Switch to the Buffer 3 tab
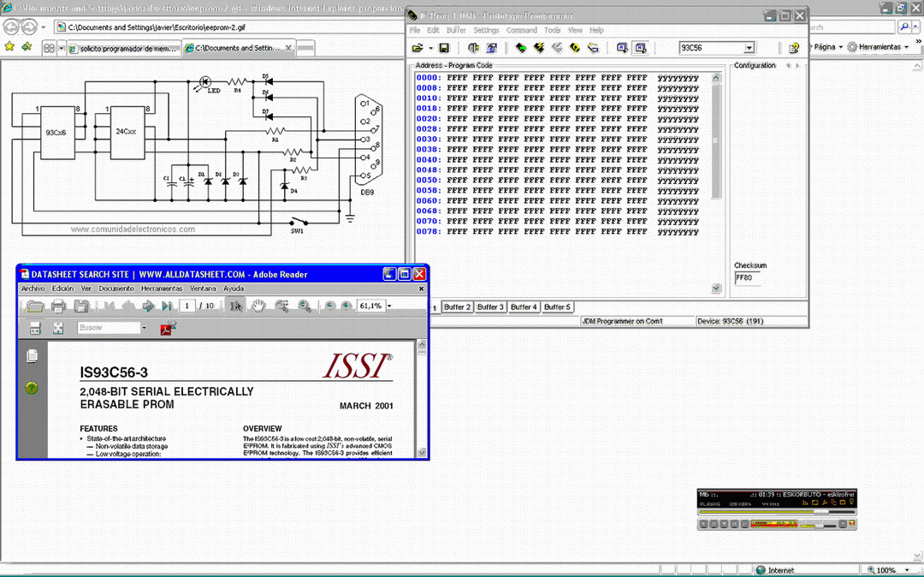Viewport: 924px width, 577px height. click(x=490, y=307)
